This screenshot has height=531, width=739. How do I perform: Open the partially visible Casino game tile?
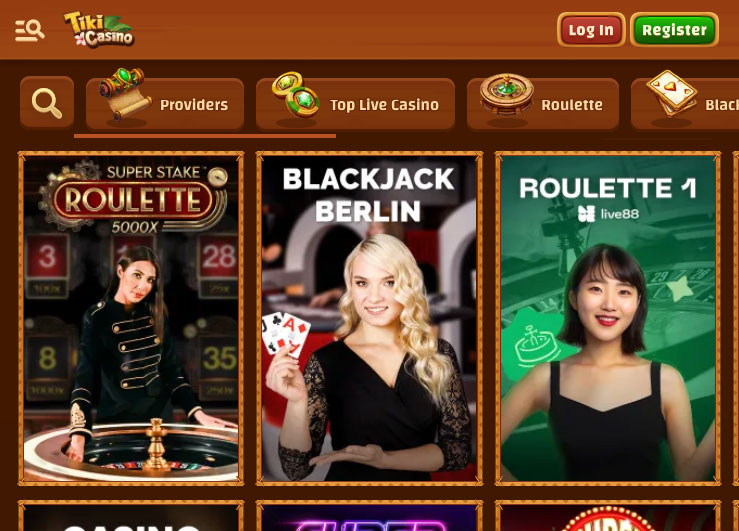131,516
